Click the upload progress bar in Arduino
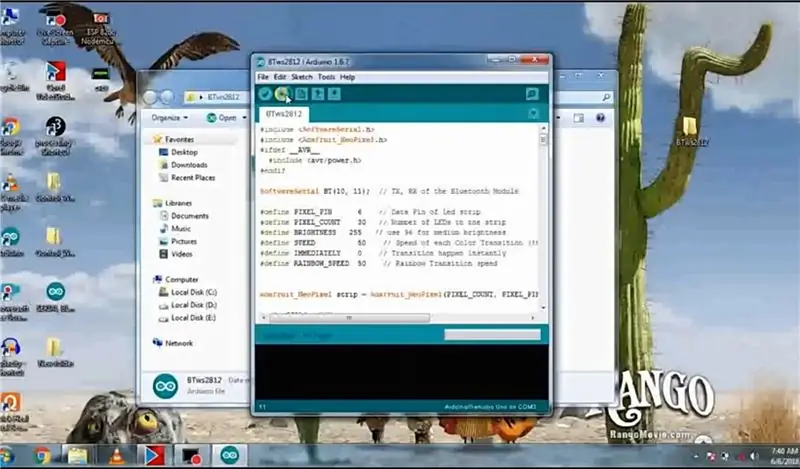 [x=492, y=335]
